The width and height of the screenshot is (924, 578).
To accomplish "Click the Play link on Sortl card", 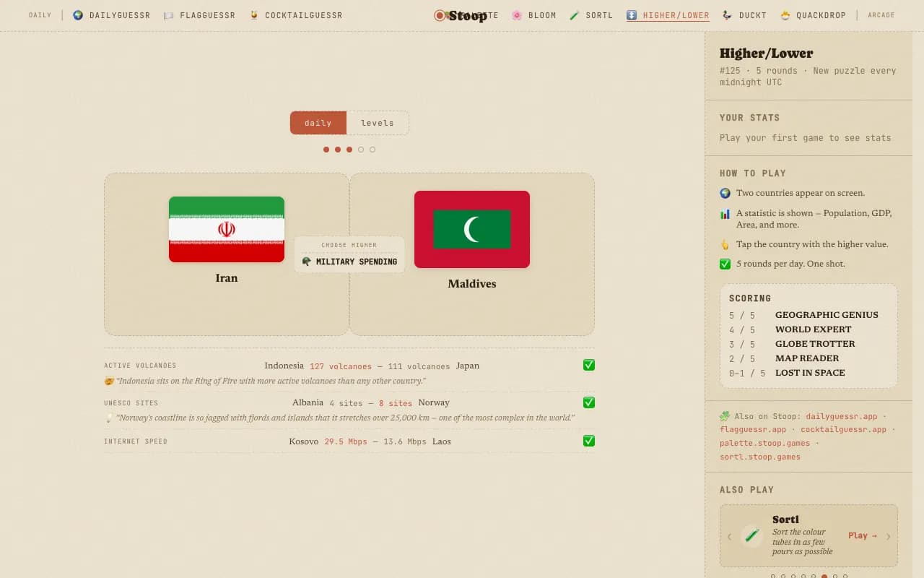I will click(863, 535).
